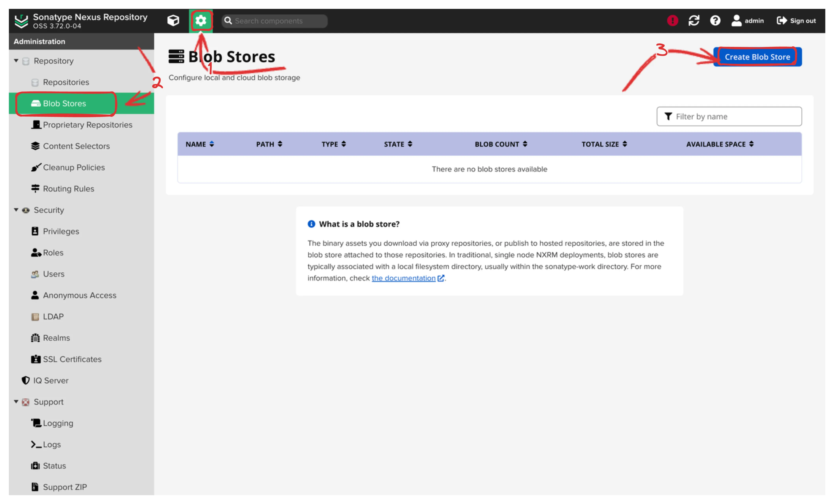834x504 pixels.
Task: Open Proprietary Repositories item
Action: coord(81,125)
